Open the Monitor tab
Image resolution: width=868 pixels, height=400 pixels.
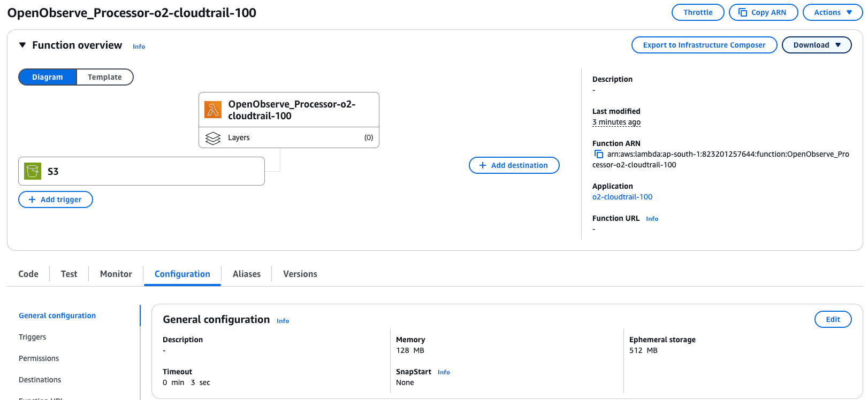pos(116,274)
